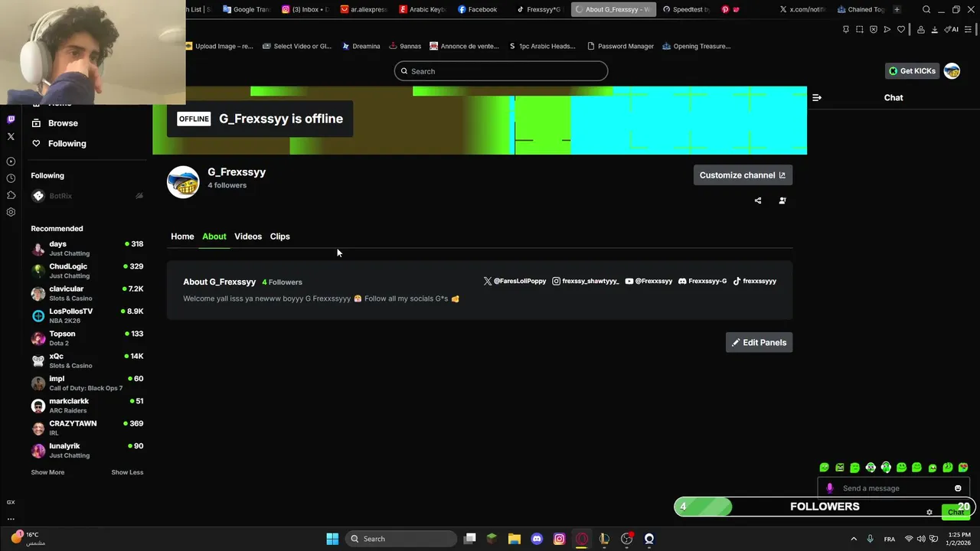
Task: Click the ad blocker shield icon
Action: [x=874, y=29]
